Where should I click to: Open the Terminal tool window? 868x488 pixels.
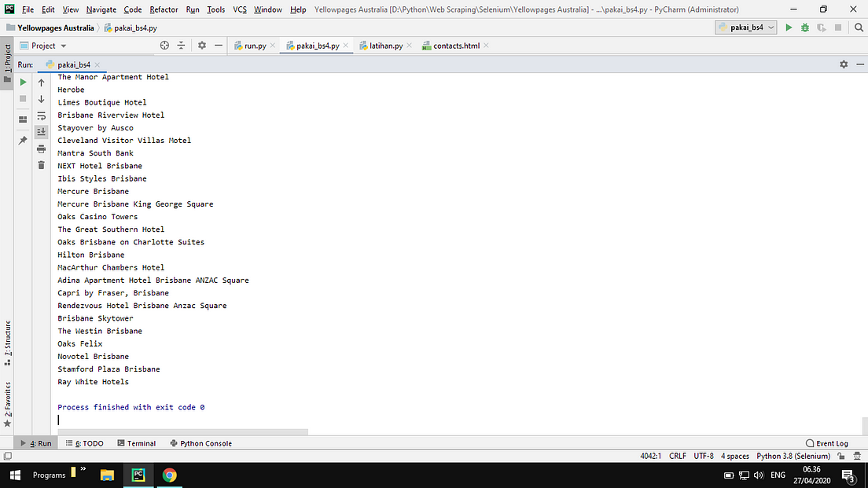click(137, 443)
